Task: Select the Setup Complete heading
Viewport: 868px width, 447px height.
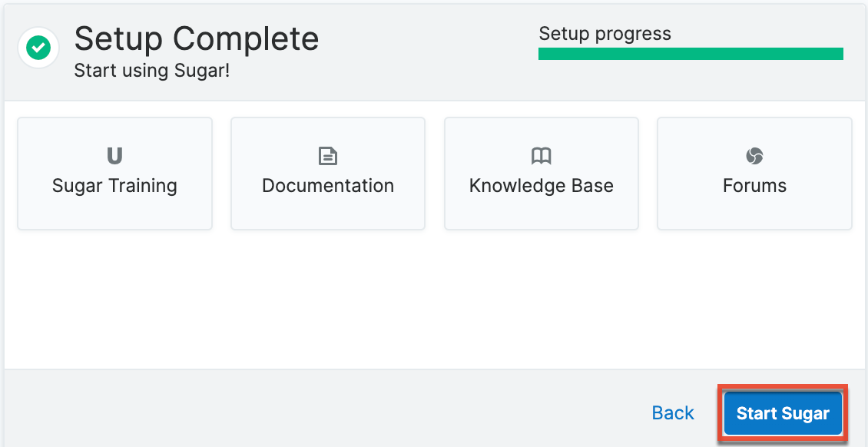Action: click(196, 38)
